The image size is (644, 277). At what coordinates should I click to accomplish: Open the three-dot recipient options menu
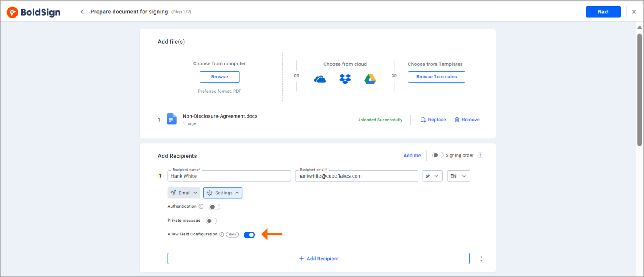pyautogui.click(x=481, y=259)
